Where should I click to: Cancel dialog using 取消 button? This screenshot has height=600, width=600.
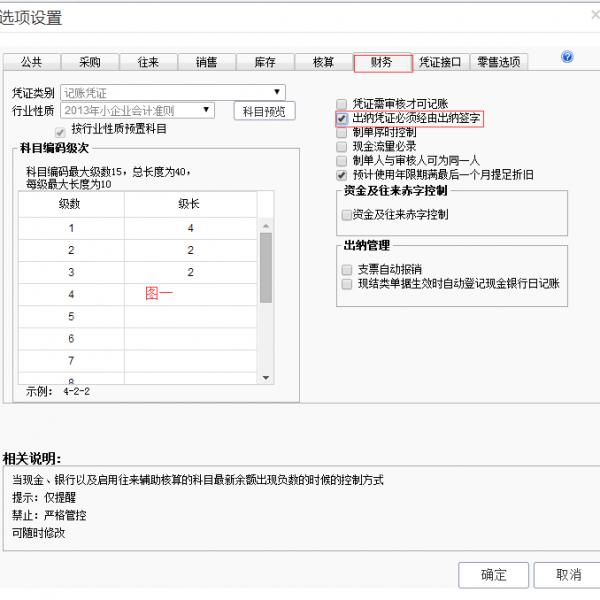coord(568,575)
